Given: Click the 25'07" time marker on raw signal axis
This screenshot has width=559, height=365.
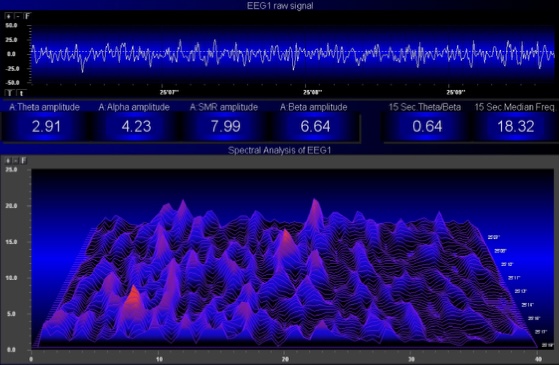Looking at the screenshot, I should 169,93.
